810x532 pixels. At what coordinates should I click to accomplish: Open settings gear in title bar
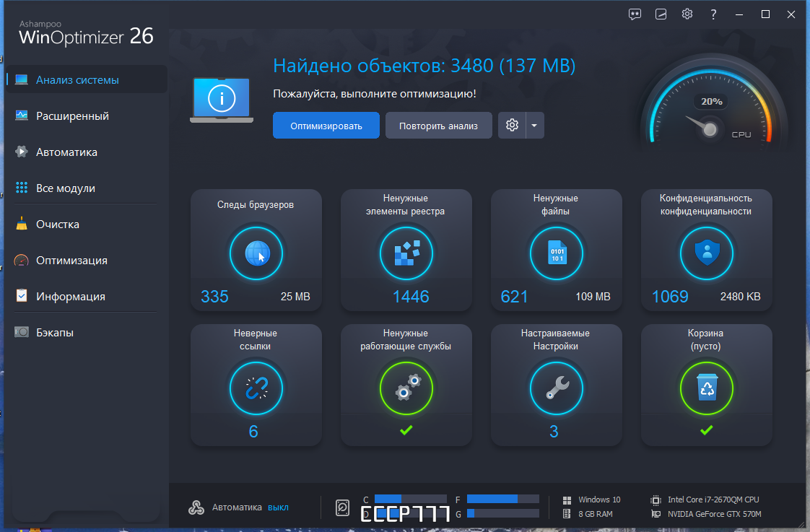point(687,14)
